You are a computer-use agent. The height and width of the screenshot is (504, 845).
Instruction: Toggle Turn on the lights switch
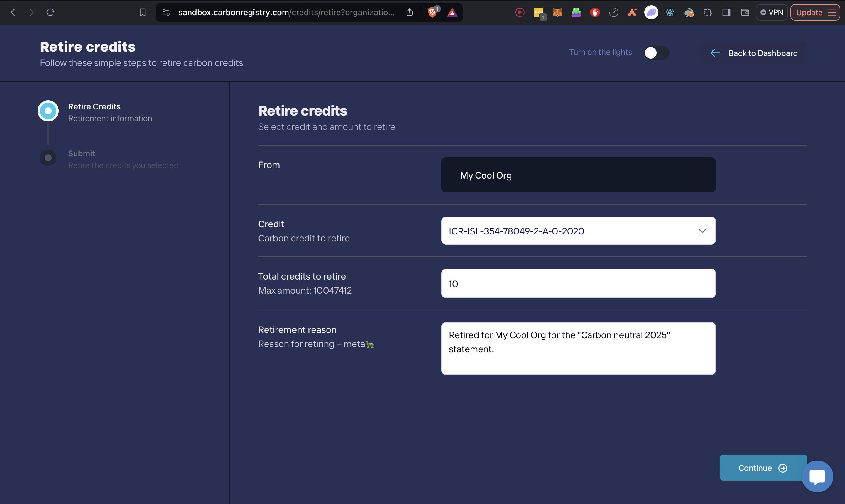coord(656,53)
